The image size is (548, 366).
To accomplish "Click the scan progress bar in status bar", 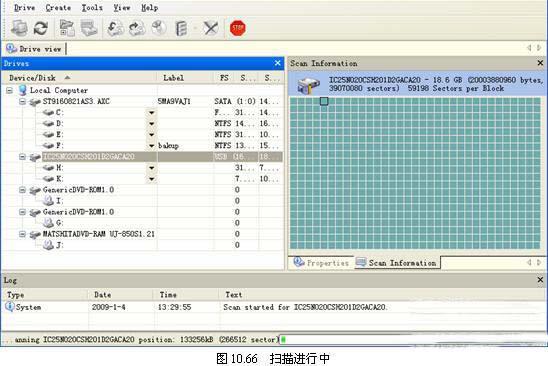I will coord(414,339).
